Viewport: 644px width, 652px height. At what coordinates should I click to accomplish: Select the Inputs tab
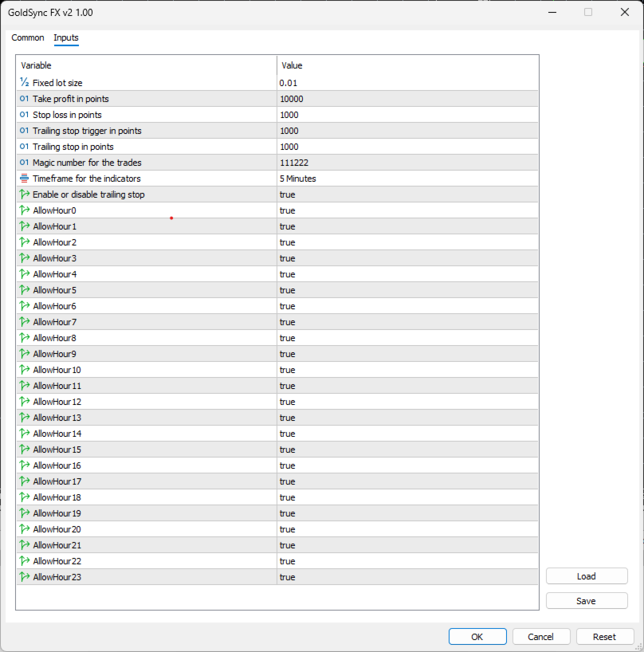click(66, 37)
